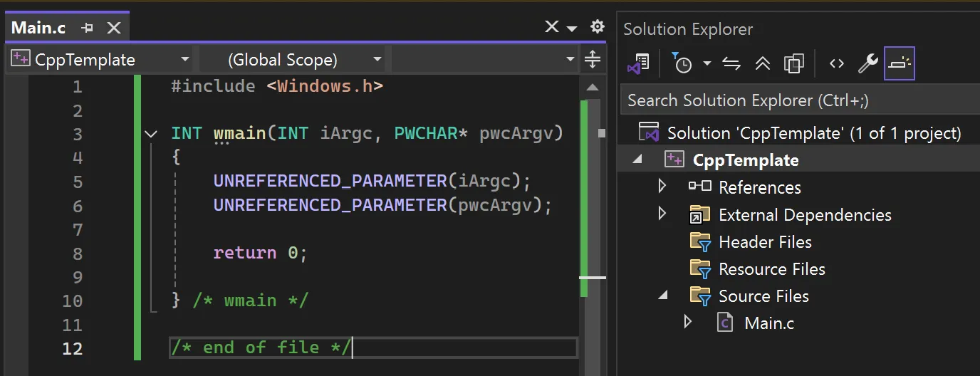Open the tab well settings gear
Screen dimensions: 980x376
coord(597,27)
